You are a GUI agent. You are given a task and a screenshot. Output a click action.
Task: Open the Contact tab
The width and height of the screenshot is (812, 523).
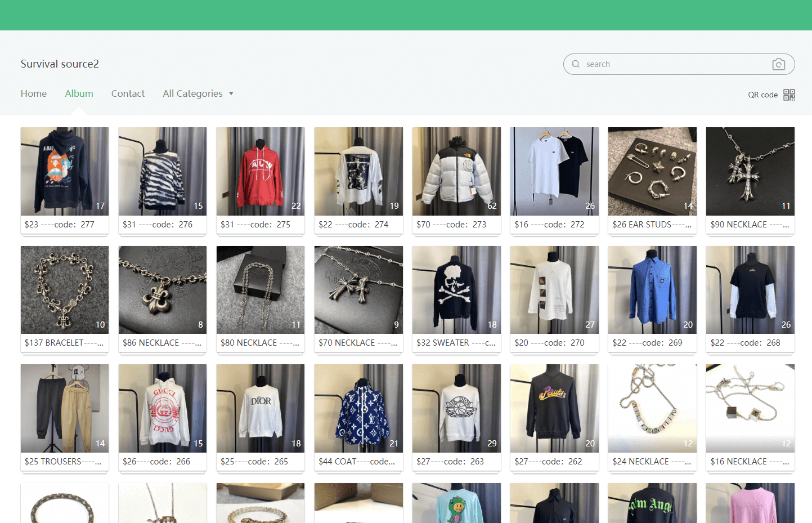click(x=128, y=93)
